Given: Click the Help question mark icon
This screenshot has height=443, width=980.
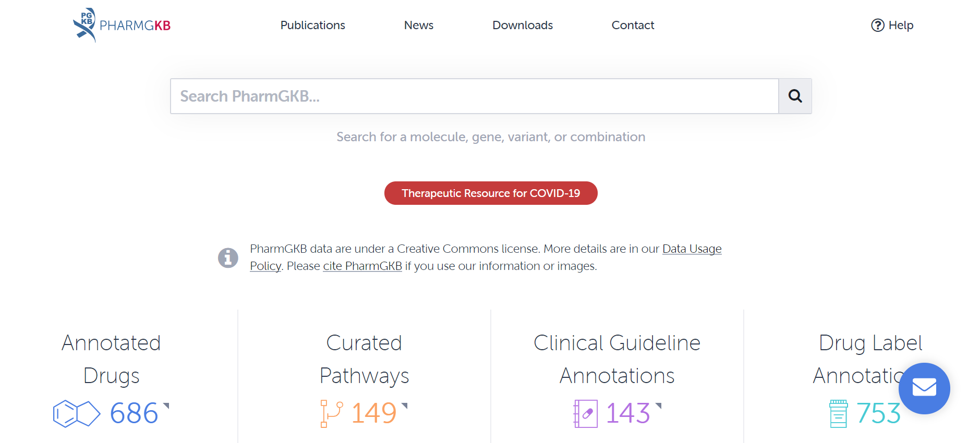Looking at the screenshot, I should 877,25.
